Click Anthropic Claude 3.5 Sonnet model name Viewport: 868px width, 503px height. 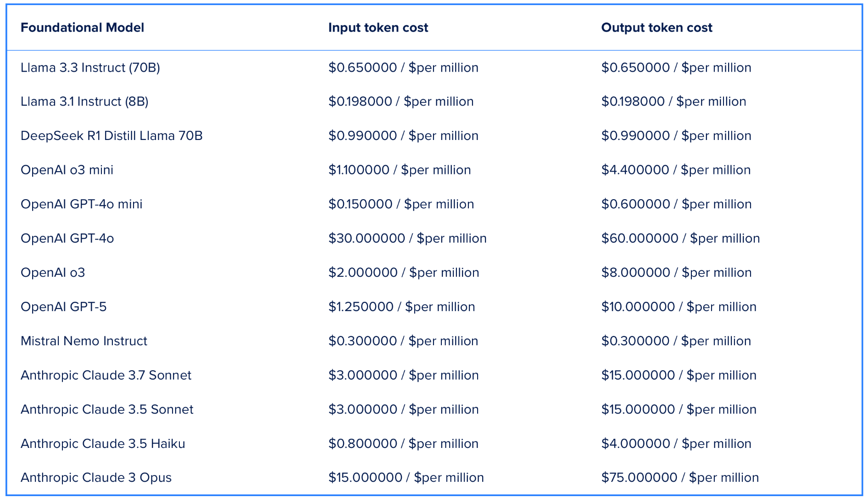tap(107, 409)
